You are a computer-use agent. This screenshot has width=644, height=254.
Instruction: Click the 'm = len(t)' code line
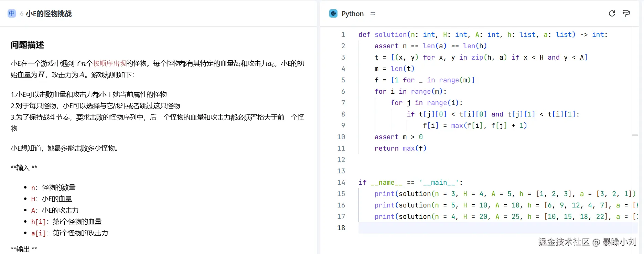(x=394, y=69)
